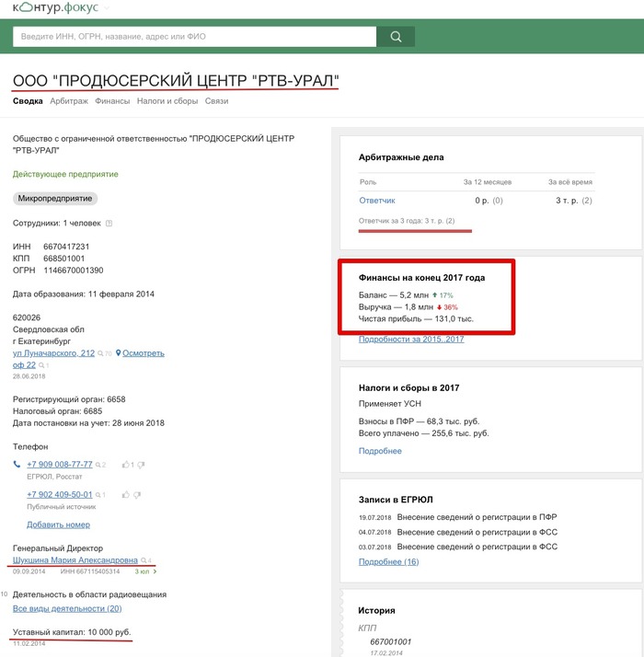Click the search field for ИНН or ОГРН
This screenshot has height=657, width=644.
(195, 37)
